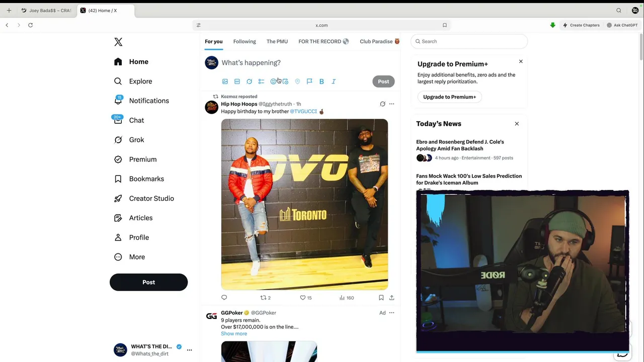644x362 pixels.
Task: Open @TVGUCCI mention link
Action: [303, 112]
